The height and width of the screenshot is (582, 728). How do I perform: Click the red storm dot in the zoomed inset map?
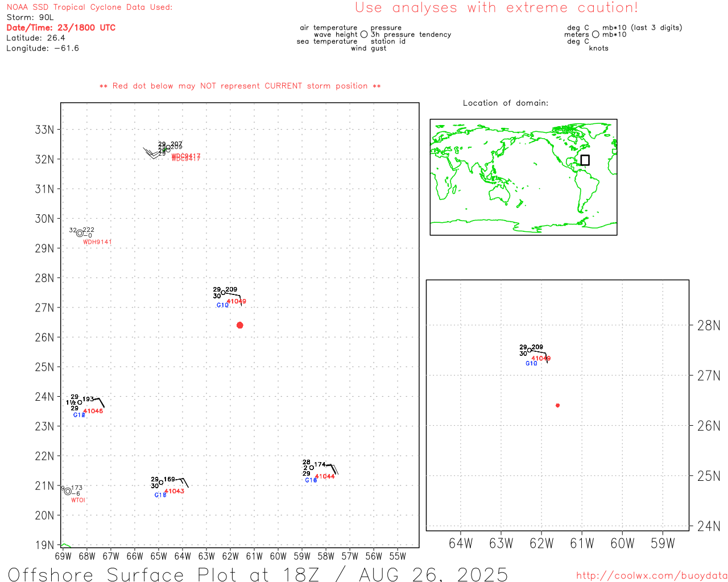(x=557, y=405)
